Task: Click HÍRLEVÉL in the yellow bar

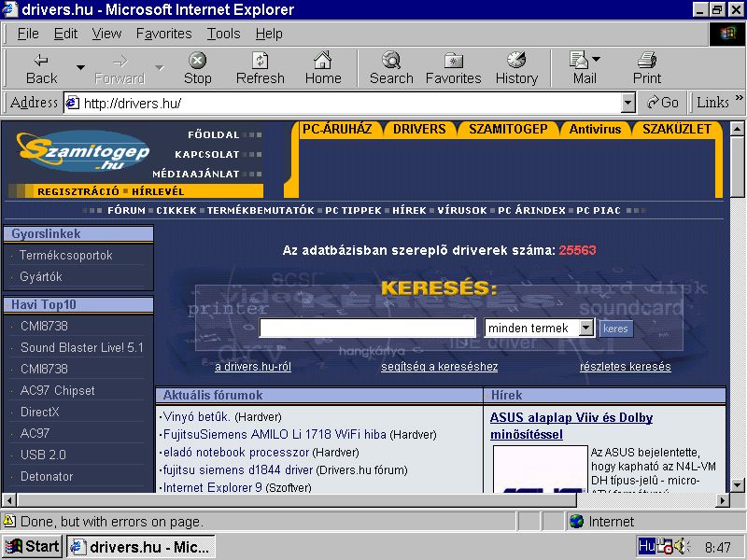Action: click(x=158, y=191)
